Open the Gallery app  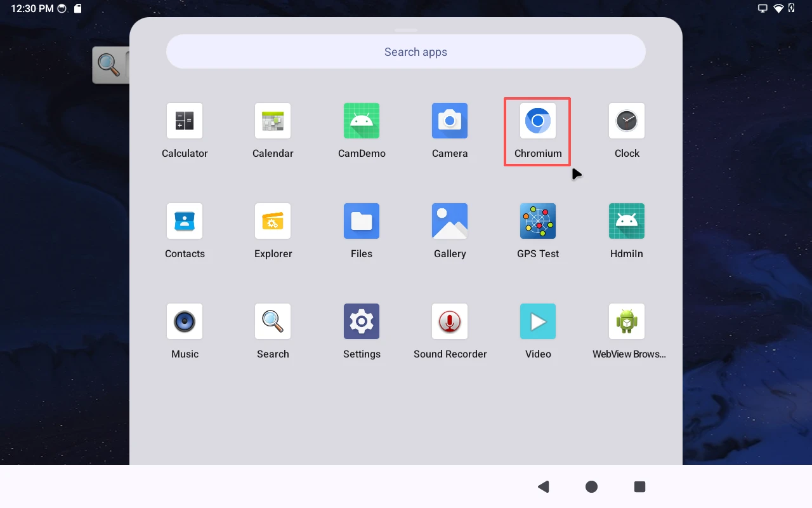pyautogui.click(x=450, y=221)
